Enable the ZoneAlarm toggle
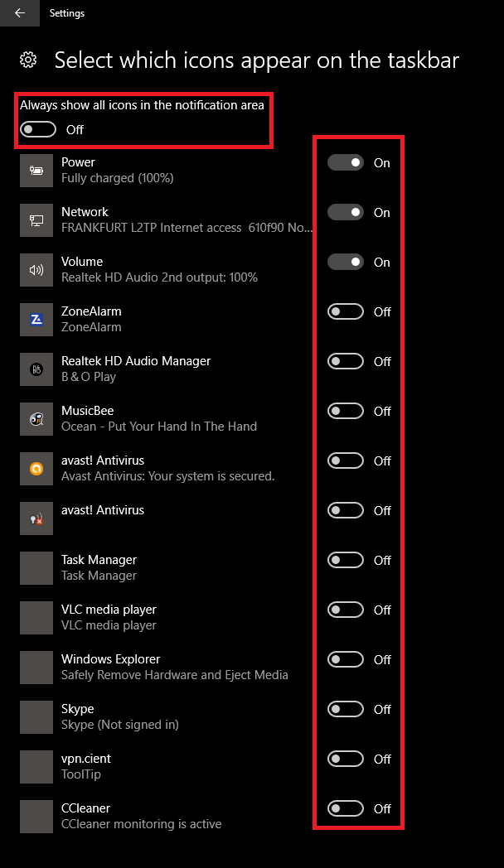The image size is (504, 868). click(346, 311)
